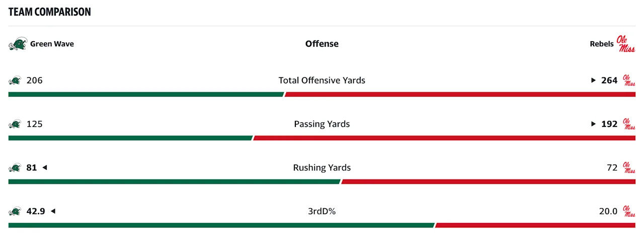Click Green Wave icon beside 42.9 3rdD%

[15, 211]
